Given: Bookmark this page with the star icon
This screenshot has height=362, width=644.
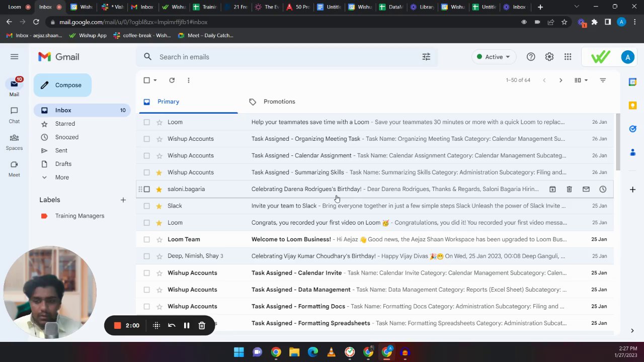Looking at the screenshot, I should 564,22.
